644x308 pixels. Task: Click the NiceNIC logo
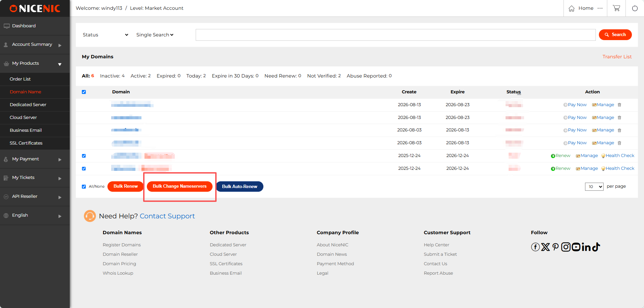pos(35,8)
